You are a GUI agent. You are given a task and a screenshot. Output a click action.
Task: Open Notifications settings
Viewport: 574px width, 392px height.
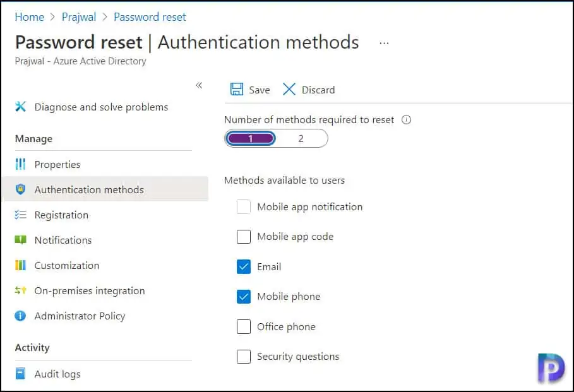pyautogui.click(x=63, y=240)
